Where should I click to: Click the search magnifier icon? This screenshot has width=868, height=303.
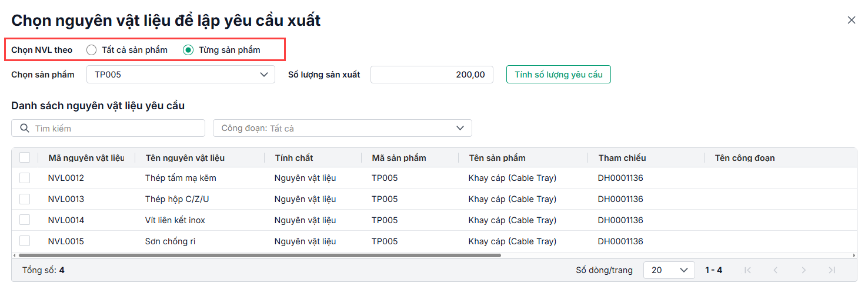(25, 128)
